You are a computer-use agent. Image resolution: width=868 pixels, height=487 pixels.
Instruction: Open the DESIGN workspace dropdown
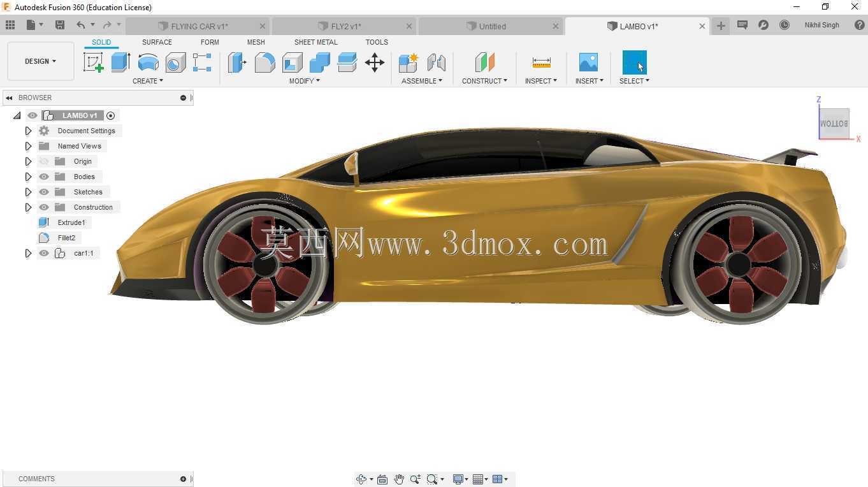pyautogui.click(x=40, y=61)
